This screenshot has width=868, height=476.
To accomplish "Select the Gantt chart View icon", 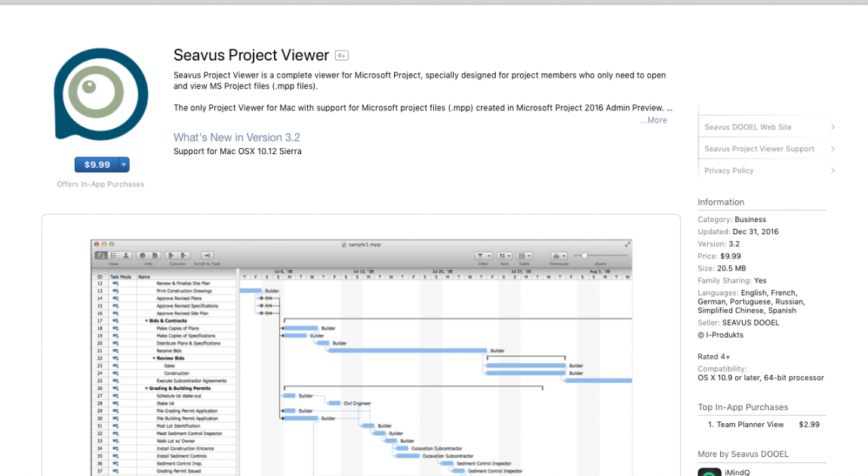I will [100, 255].
